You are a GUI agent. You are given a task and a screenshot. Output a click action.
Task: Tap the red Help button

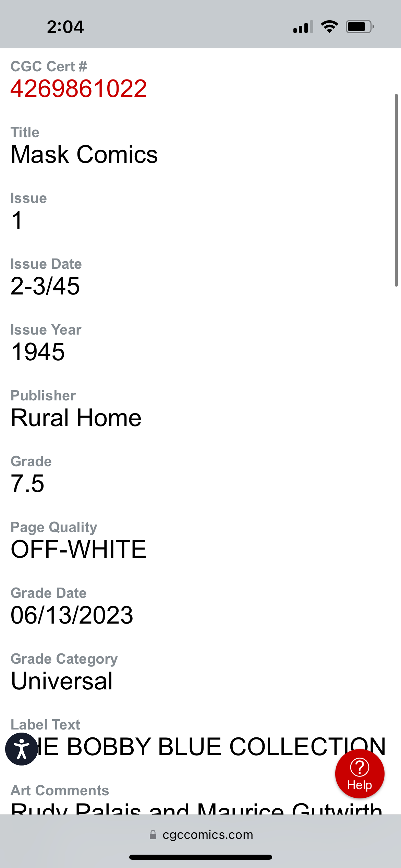360,774
